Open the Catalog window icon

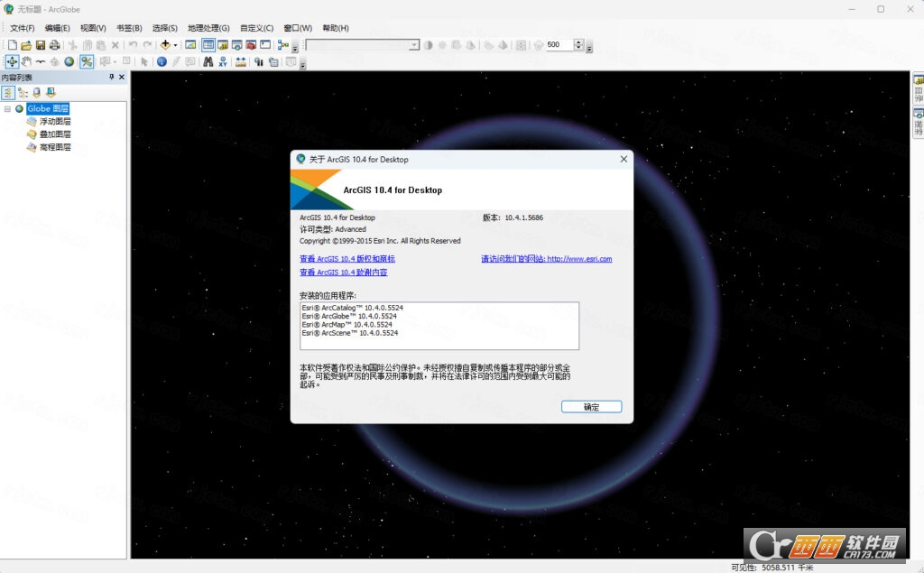(223, 45)
